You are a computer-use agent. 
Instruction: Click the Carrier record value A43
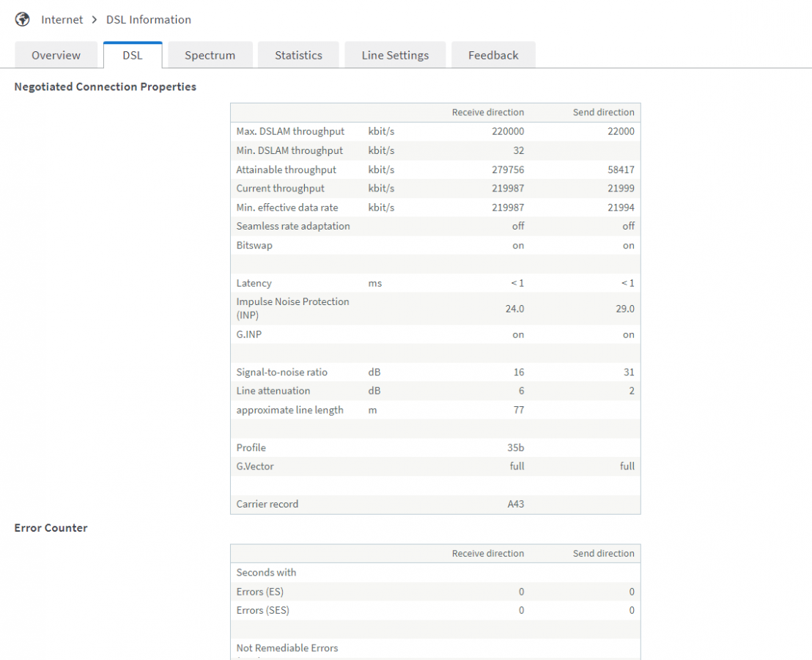[516, 504]
